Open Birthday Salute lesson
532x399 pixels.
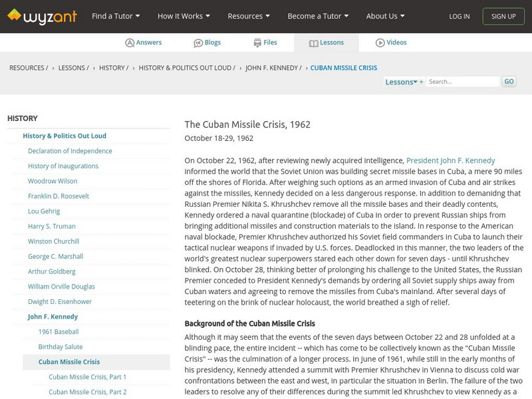tap(61, 346)
